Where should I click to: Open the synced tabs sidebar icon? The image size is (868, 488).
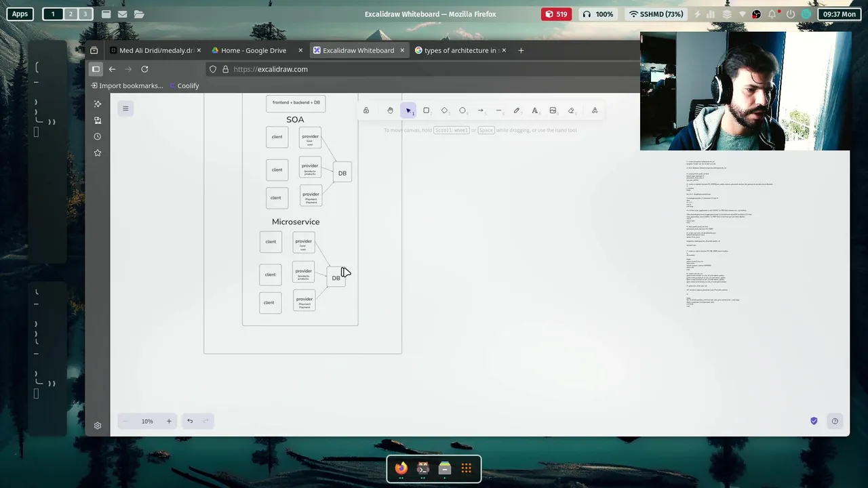[x=98, y=120]
